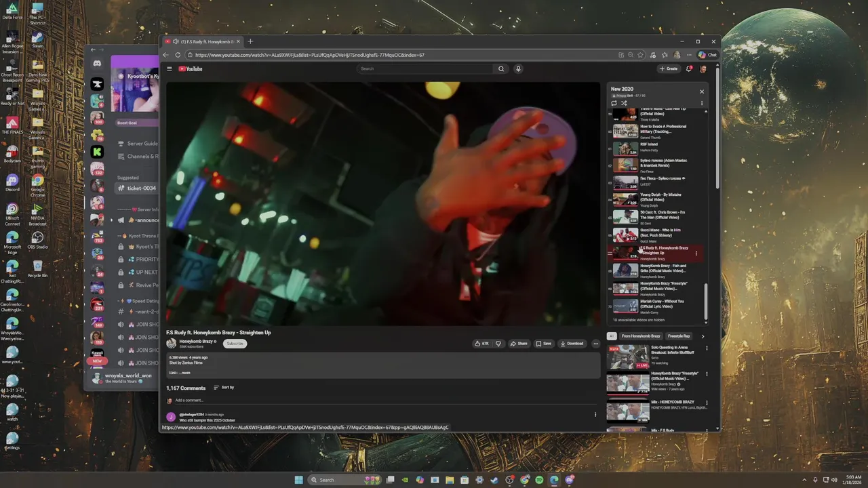Open OBS Studio desktop shortcut
Screen dimensions: 868x488
[x=37, y=241]
